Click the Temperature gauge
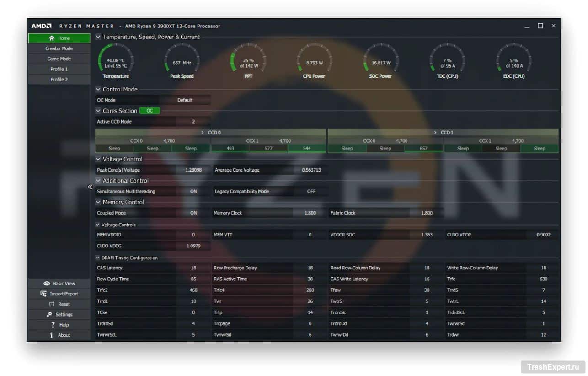 116,62
